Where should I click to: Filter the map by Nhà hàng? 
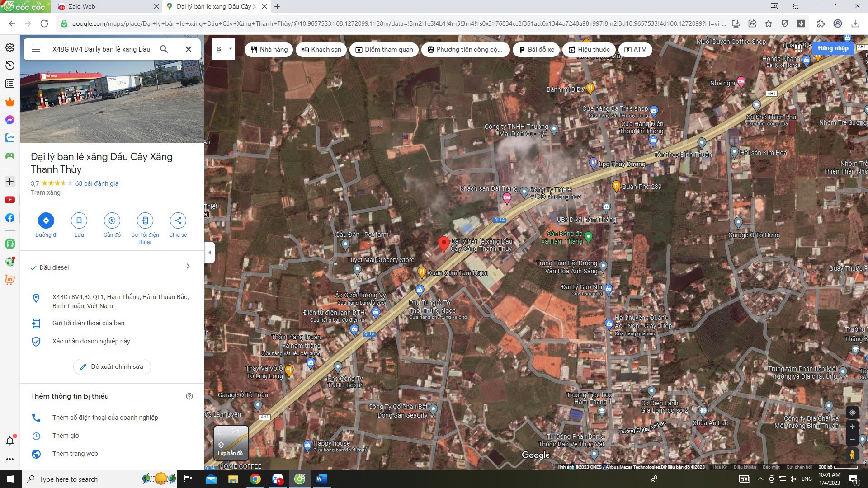[x=269, y=50]
